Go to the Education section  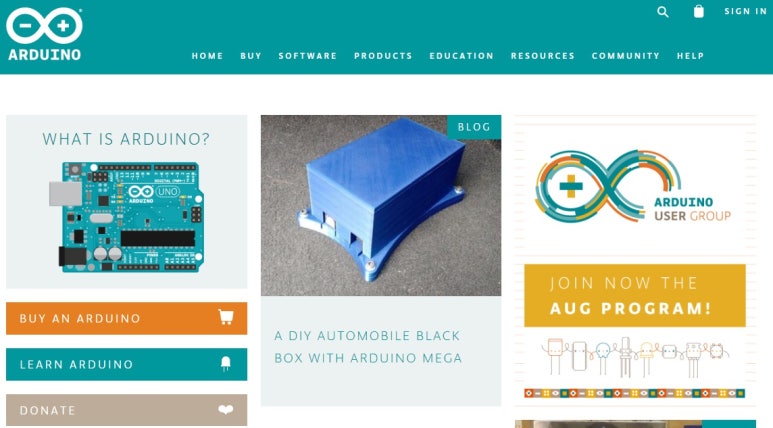point(461,56)
